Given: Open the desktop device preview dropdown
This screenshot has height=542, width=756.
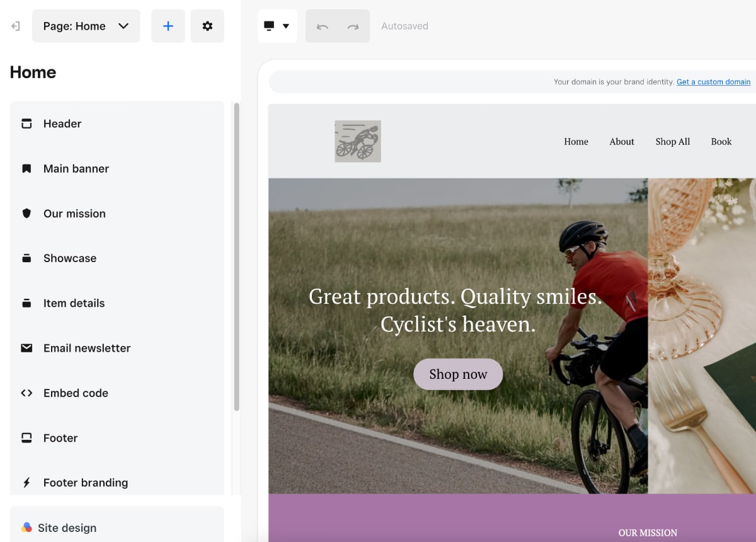Looking at the screenshot, I should [x=277, y=26].
